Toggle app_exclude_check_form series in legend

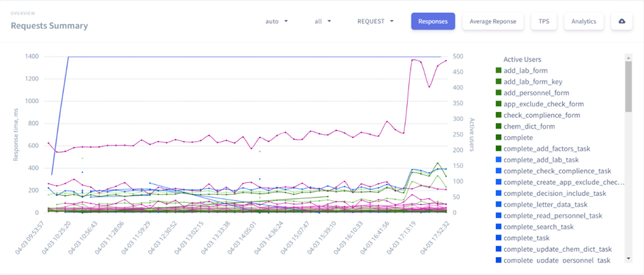[x=540, y=104]
